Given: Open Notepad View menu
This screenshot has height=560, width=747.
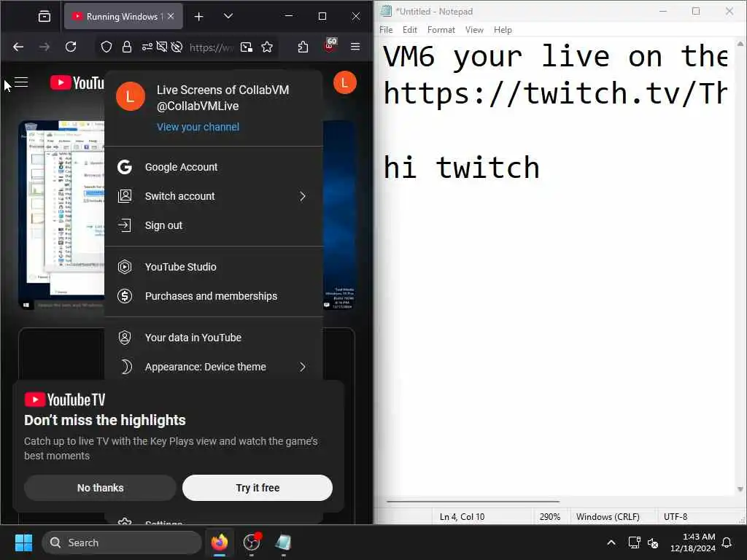Looking at the screenshot, I should (x=474, y=29).
